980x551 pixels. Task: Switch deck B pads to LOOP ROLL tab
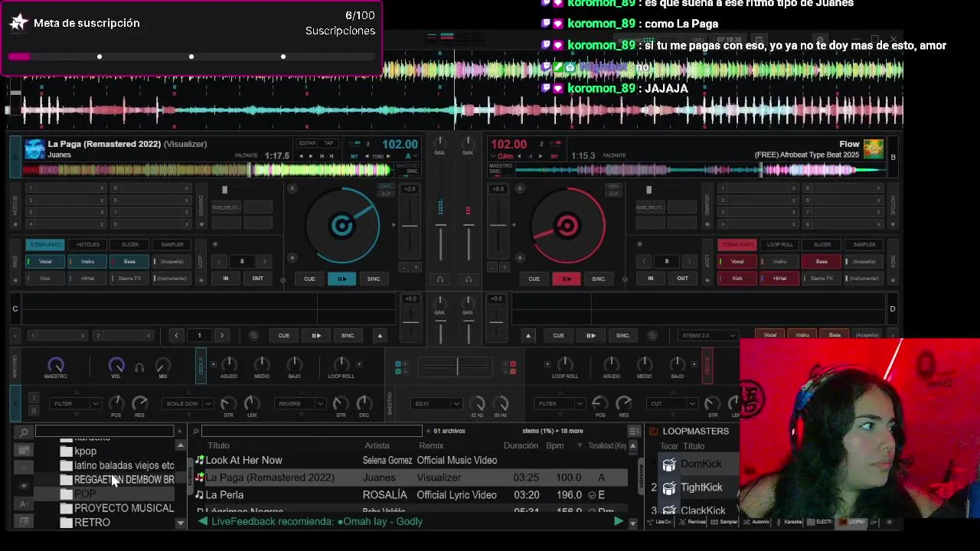tap(779, 245)
